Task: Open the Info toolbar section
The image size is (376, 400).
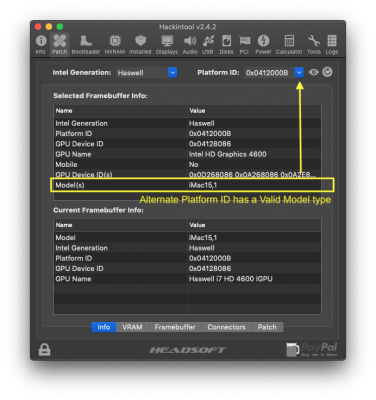Action: (41, 45)
